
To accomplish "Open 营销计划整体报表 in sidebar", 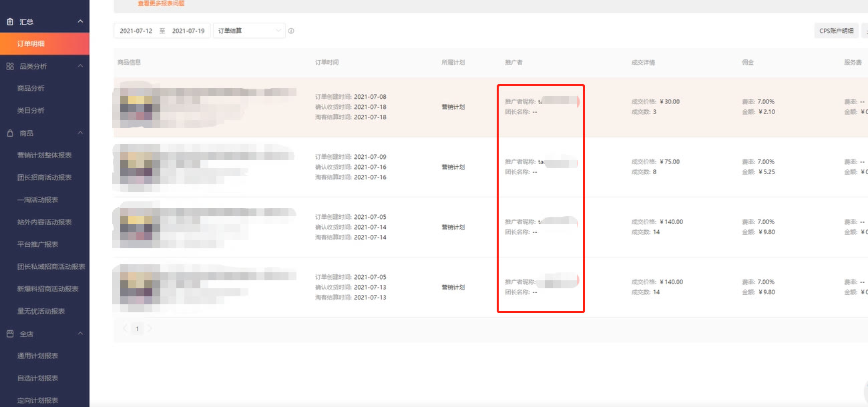I will click(44, 155).
